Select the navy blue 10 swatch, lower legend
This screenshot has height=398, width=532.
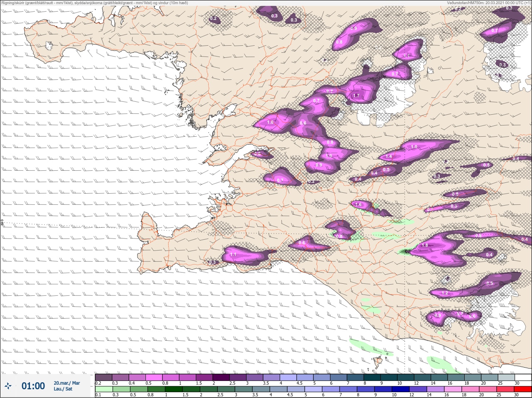coord(401,389)
